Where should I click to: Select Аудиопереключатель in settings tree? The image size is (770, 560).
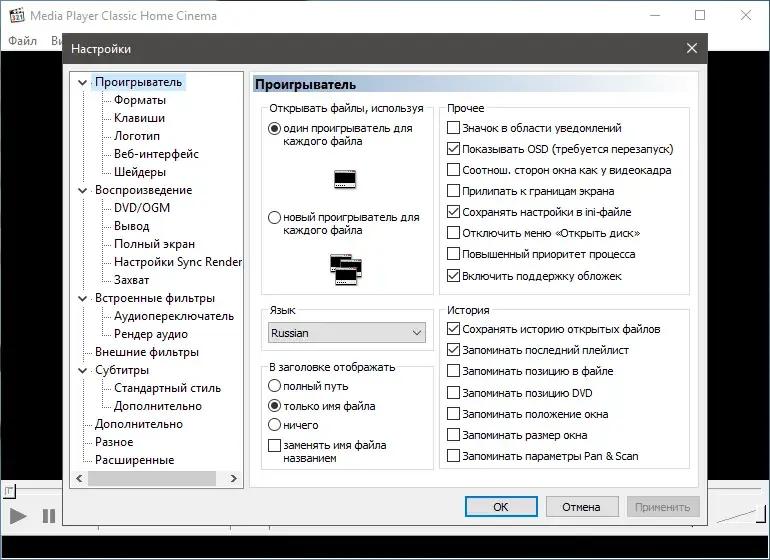pyautogui.click(x=174, y=316)
